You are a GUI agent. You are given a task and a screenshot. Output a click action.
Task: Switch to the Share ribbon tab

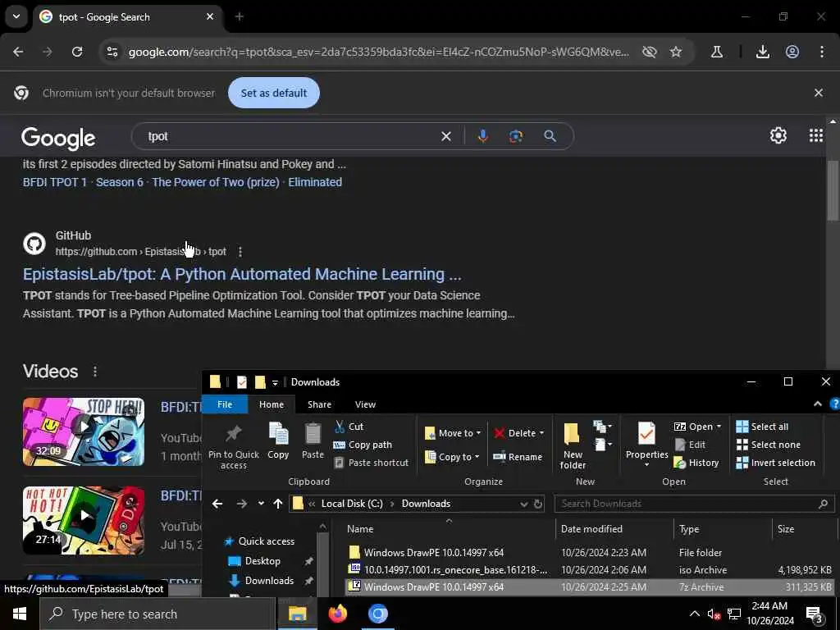(319, 404)
